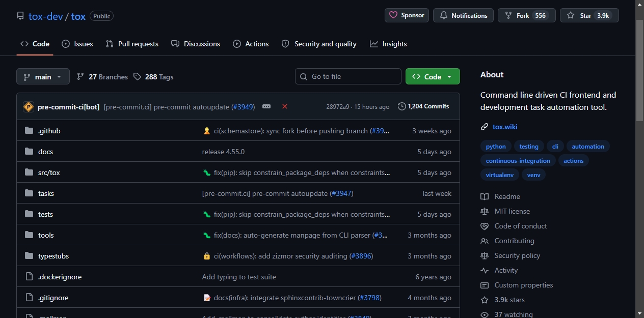Open pull request #3947 link
The height and width of the screenshot is (318, 644).
pyautogui.click(x=341, y=193)
